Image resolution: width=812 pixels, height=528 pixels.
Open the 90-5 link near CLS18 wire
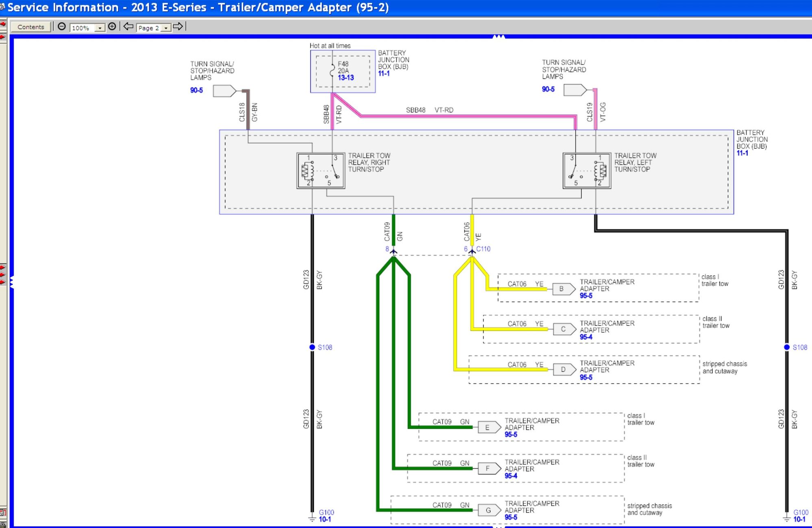point(196,90)
